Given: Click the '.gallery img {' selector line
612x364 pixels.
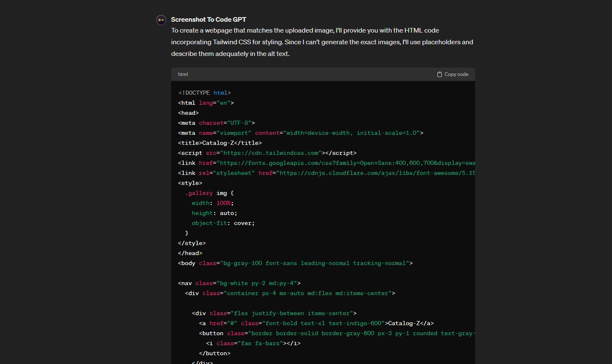Looking at the screenshot, I should click(210, 193).
